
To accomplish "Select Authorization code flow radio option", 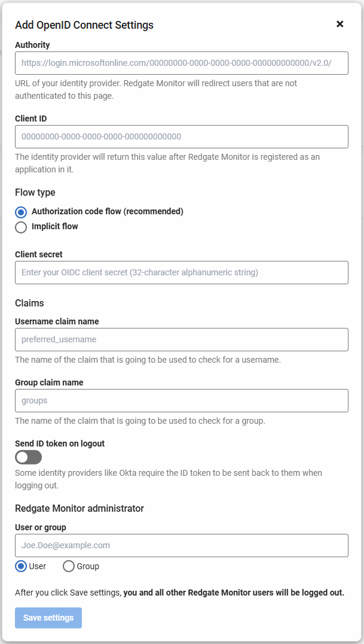I will point(21,212).
